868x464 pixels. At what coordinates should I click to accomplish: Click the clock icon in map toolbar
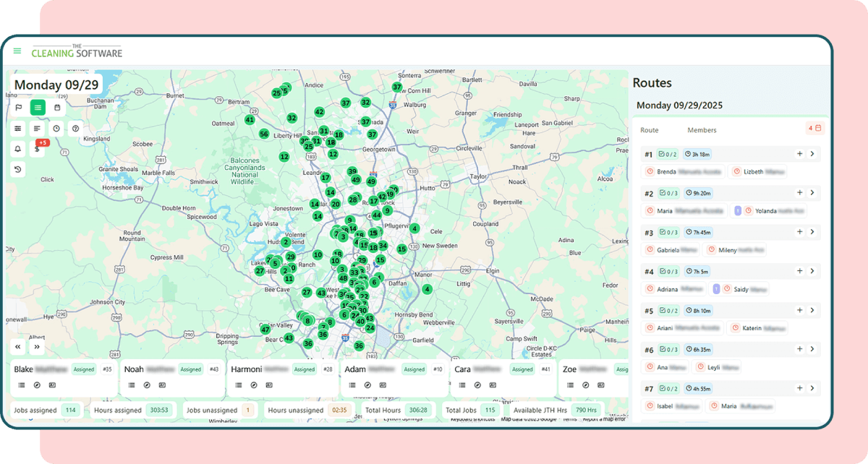coord(56,129)
